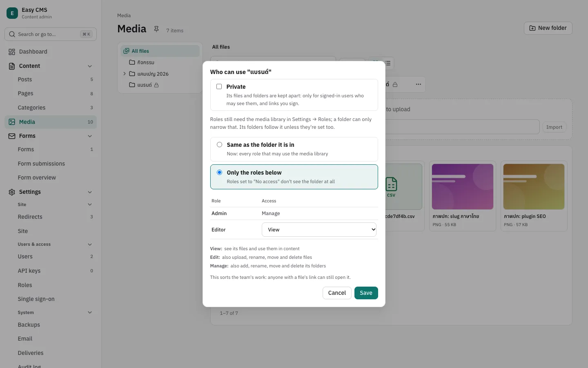588x368 pixels.
Task: Click the lock icon next to แบรนด์ in the tree
Action: [156, 85]
